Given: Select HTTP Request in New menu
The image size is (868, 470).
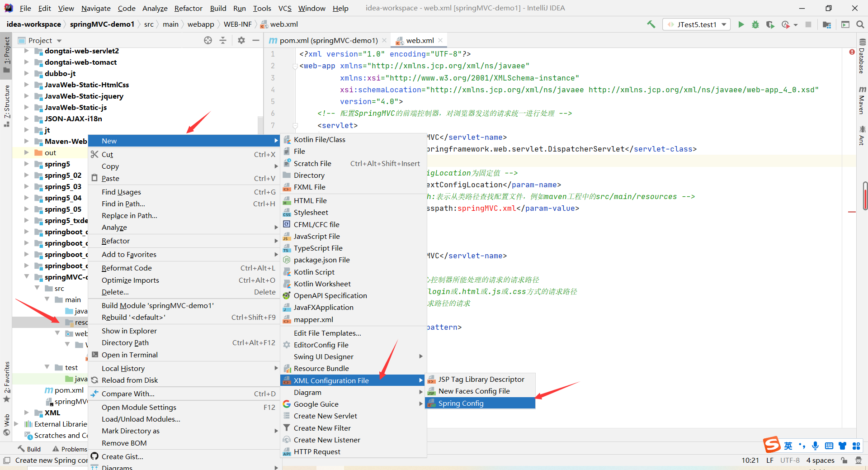Looking at the screenshot, I should pyautogui.click(x=354, y=451).
